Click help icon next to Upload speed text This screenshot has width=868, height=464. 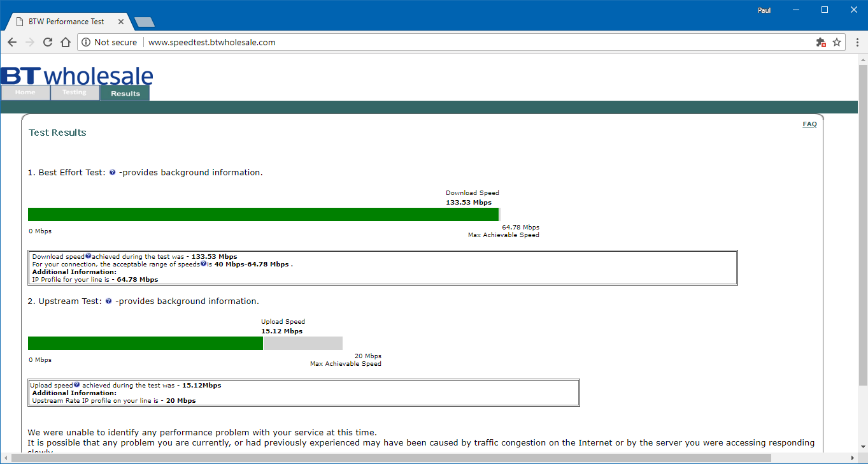[77, 385]
